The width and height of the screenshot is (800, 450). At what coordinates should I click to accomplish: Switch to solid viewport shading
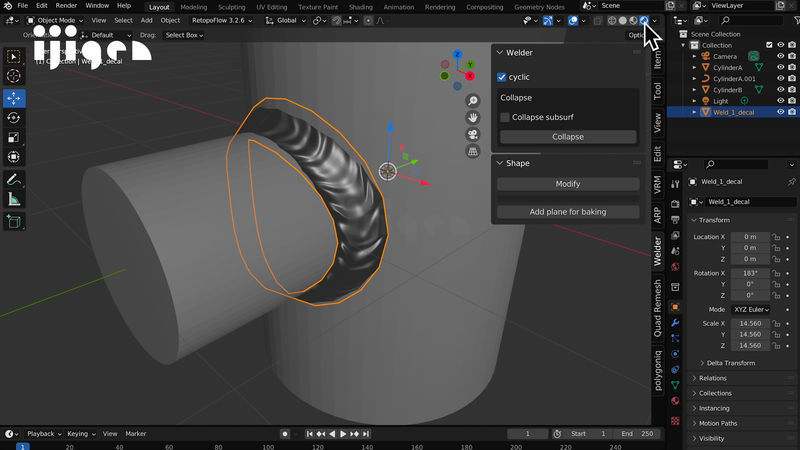pyautogui.click(x=622, y=20)
